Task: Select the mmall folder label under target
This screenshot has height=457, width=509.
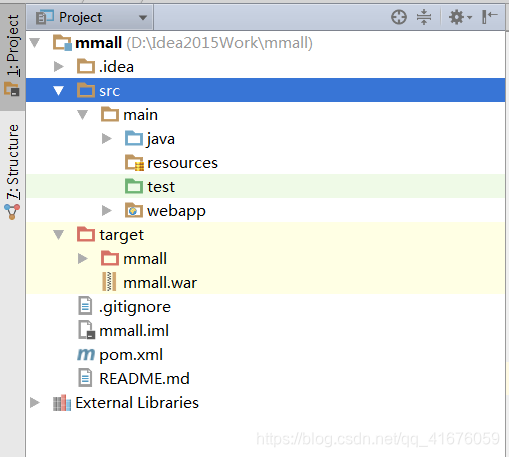Action: click(x=145, y=259)
